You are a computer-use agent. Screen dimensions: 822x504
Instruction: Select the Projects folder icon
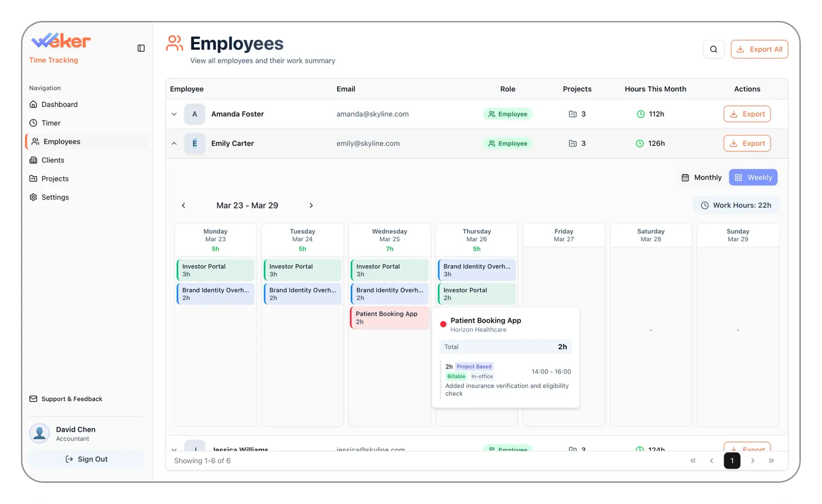pos(33,178)
